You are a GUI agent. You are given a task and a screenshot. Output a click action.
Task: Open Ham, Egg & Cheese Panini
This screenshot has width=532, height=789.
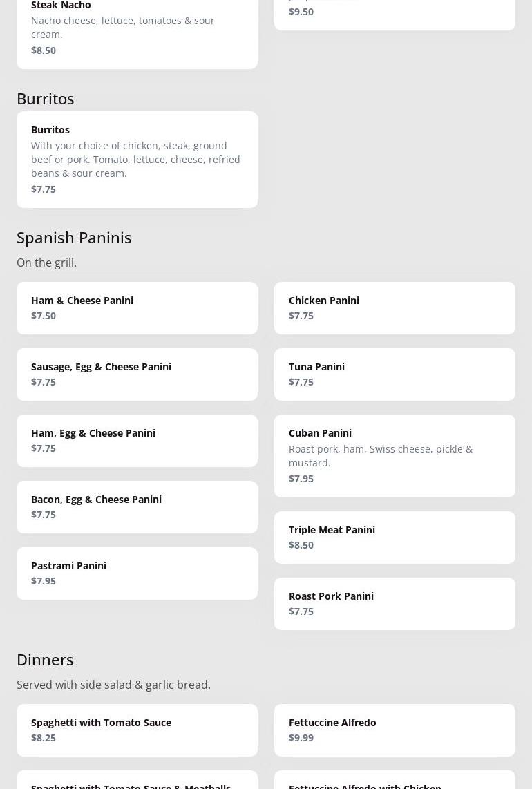[137, 441]
